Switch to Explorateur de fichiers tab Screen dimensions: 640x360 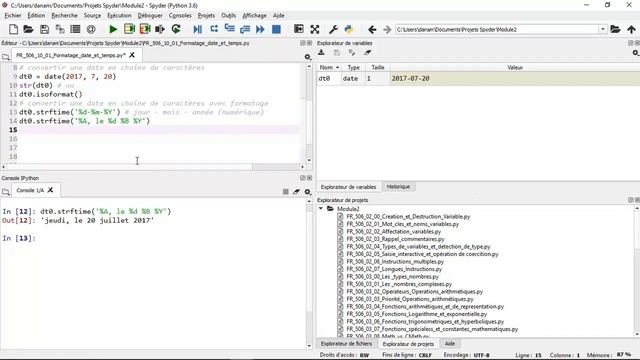tap(346, 344)
